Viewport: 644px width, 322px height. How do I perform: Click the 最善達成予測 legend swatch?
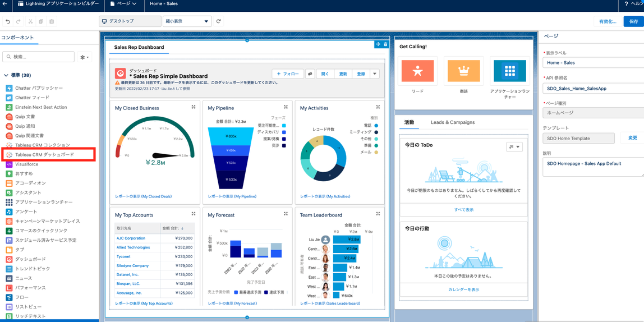point(236,292)
